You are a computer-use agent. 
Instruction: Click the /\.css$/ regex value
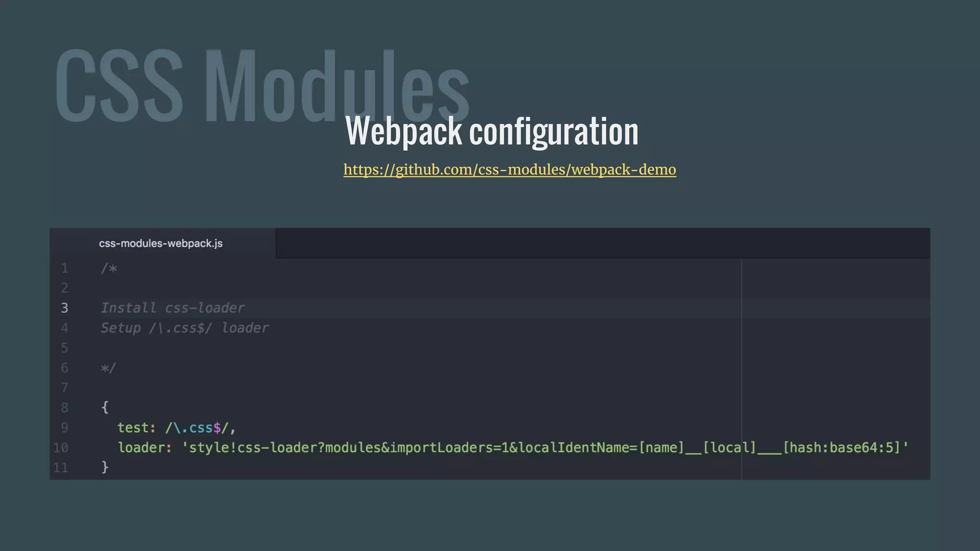pyautogui.click(x=197, y=428)
